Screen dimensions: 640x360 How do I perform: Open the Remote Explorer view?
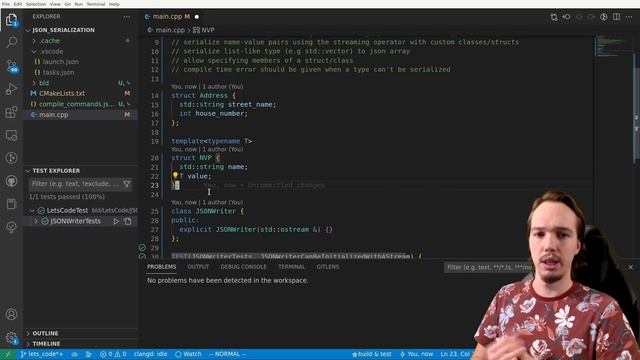[x=11, y=135]
